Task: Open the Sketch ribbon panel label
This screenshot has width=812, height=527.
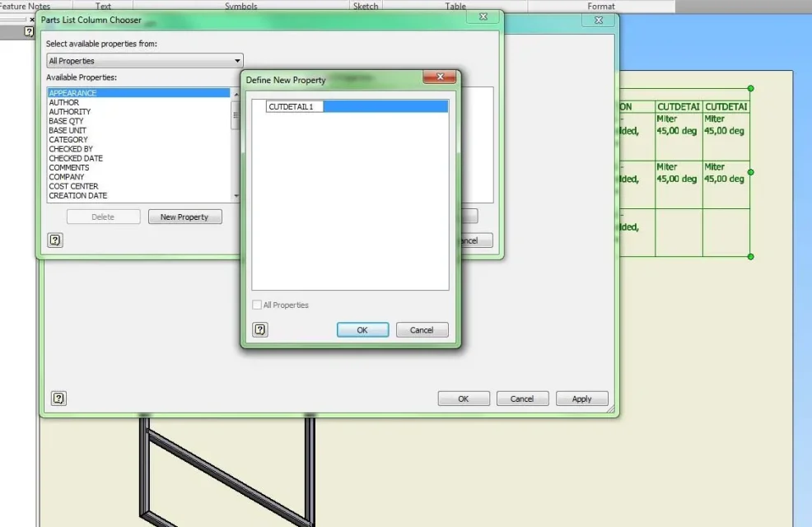Action: (x=366, y=7)
